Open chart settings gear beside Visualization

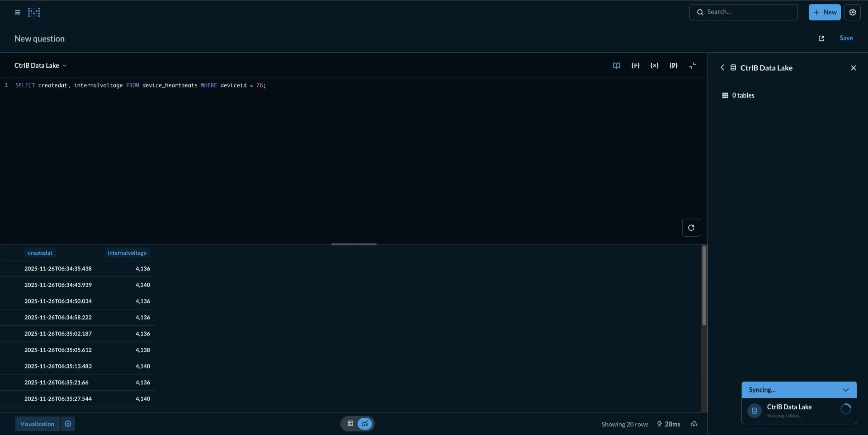68,424
